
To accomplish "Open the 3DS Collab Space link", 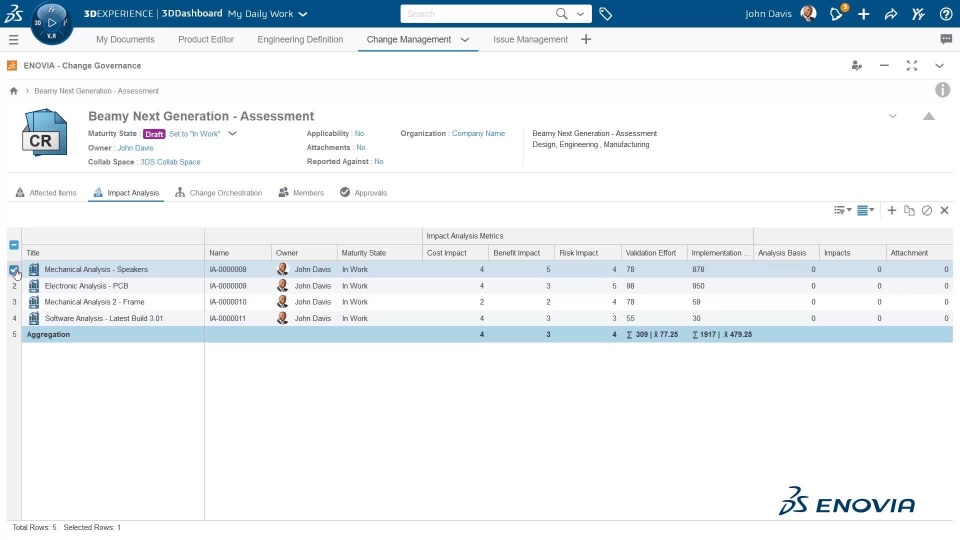I will [x=170, y=162].
